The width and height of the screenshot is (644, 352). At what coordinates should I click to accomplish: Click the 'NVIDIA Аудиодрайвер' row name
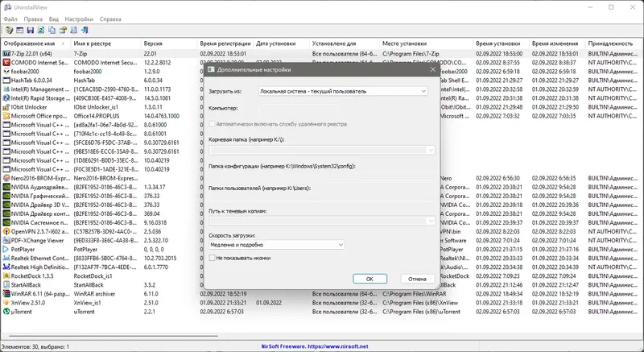[x=39, y=187]
